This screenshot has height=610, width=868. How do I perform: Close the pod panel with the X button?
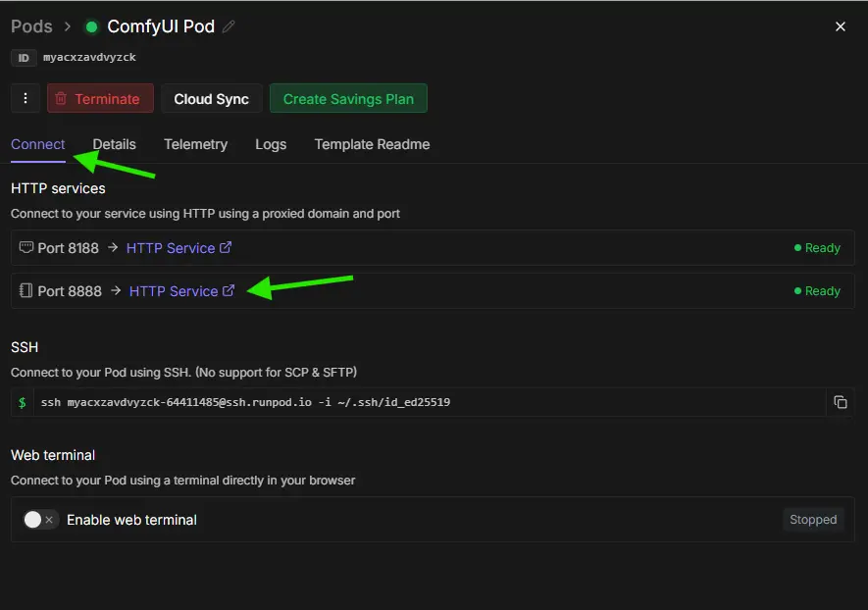[x=840, y=26]
